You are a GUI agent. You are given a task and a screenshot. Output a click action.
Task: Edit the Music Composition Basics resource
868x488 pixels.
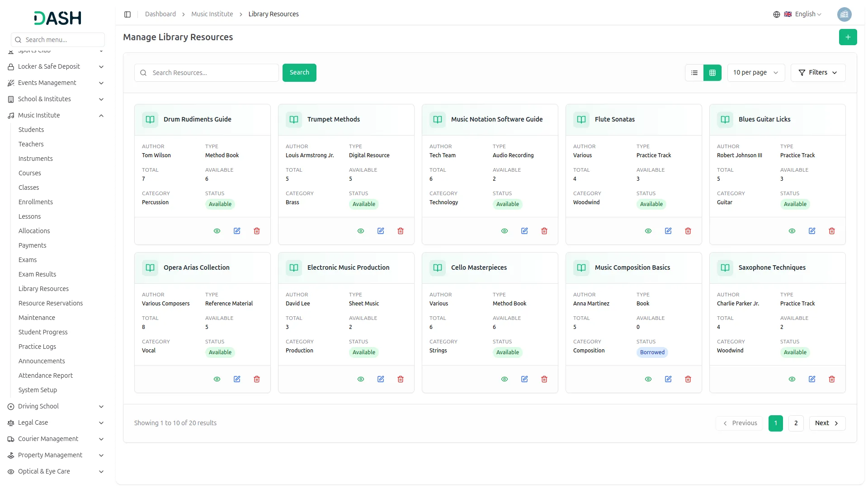(668, 379)
